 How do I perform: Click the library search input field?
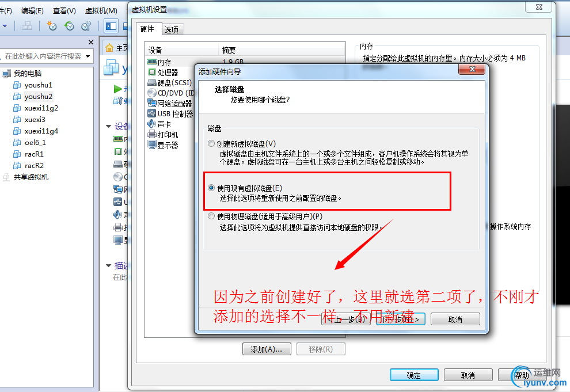43,56
